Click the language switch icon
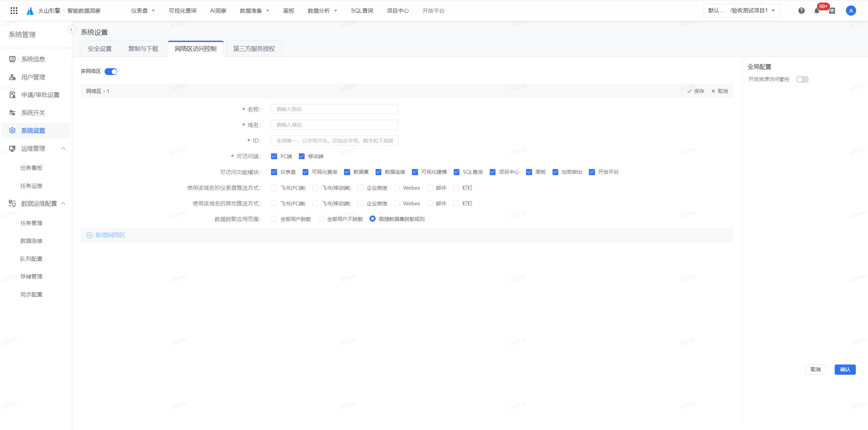This screenshot has width=868, height=430. click(x=832, y=11)
